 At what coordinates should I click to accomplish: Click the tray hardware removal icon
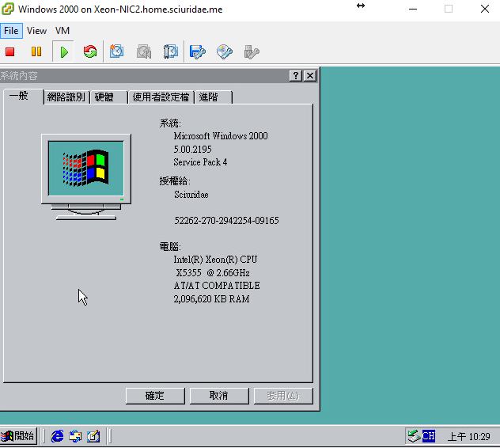coord(414,436)
